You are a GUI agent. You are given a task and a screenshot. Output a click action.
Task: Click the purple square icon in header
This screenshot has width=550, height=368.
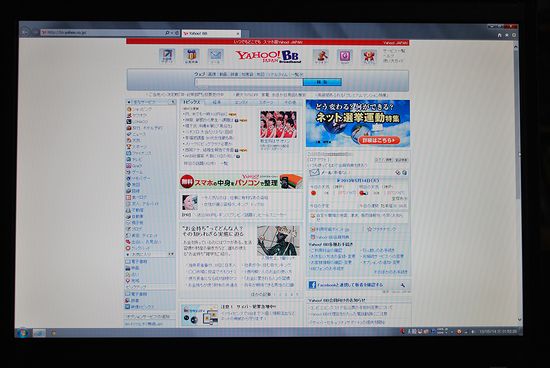coord(345,56)
